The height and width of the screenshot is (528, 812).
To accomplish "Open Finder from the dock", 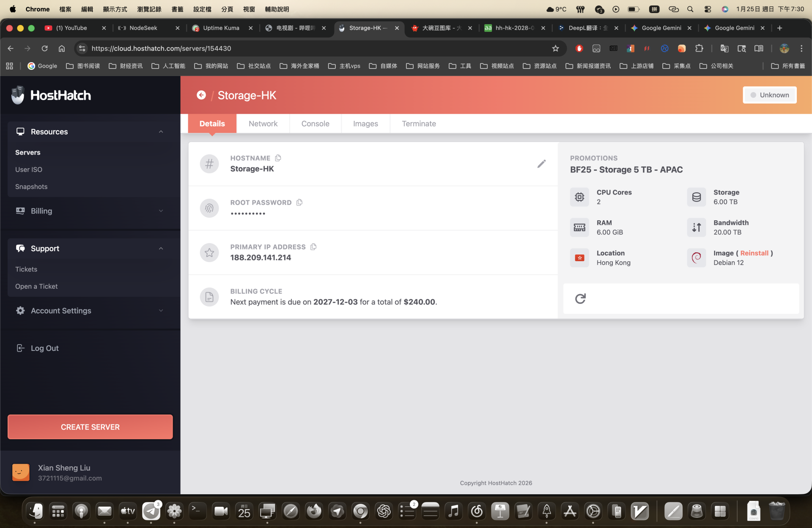I will pos(35,511).
